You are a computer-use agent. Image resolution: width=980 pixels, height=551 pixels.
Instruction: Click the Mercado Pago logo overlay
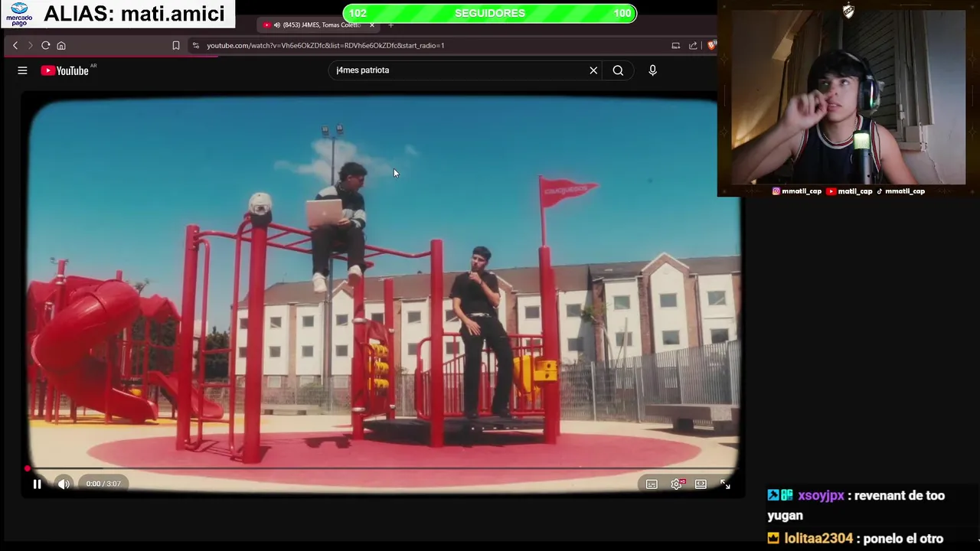click(x=19, y=14)
